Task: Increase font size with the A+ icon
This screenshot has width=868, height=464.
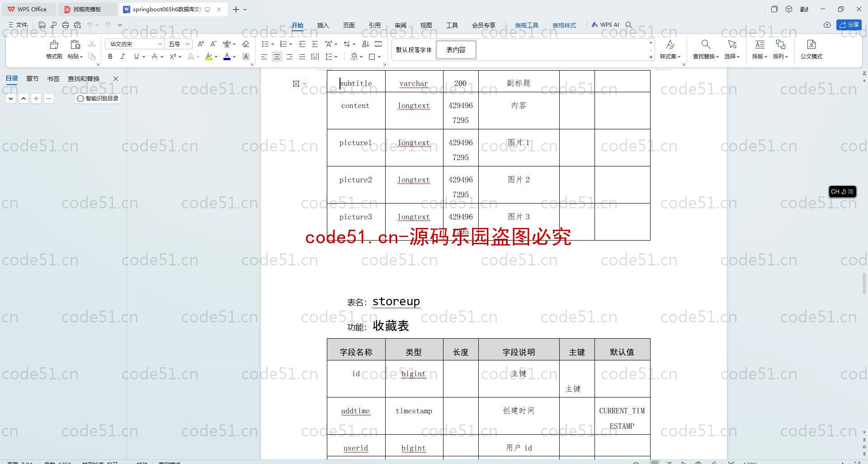Action: (x=201, y=44)
